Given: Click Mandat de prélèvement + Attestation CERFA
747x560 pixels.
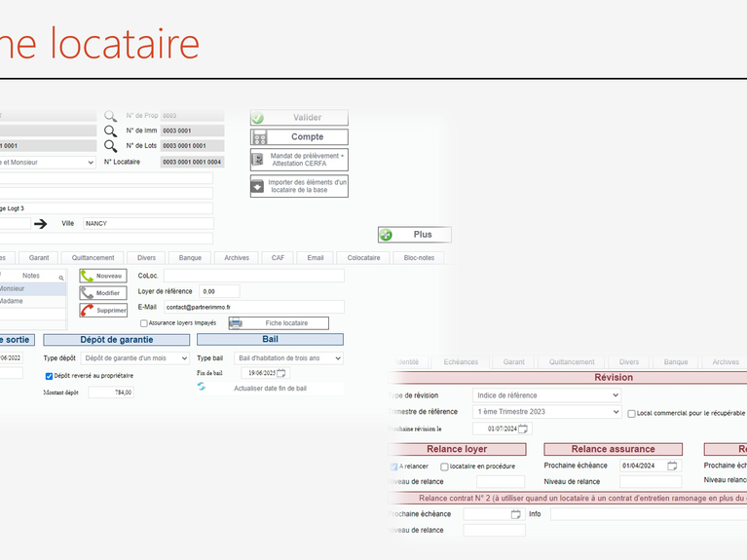Looking at the screenshot, I should [299, 160].
